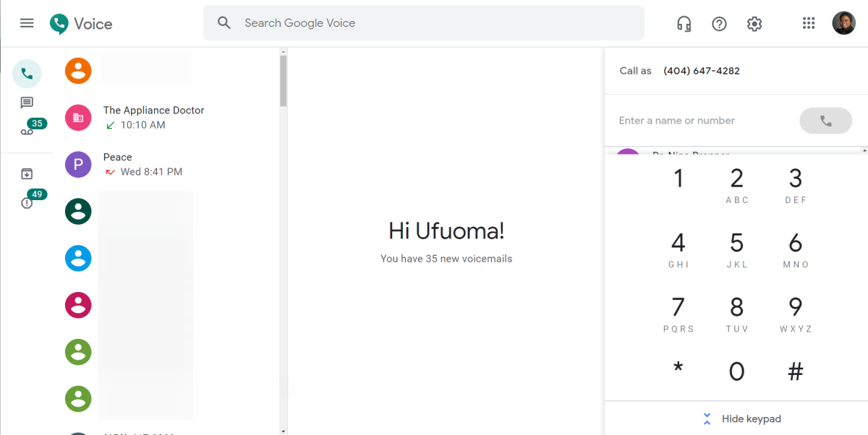The height and width of the screenshot is (435, 868).
Task: Click the blue contact avatar
Action: point(78,258)
